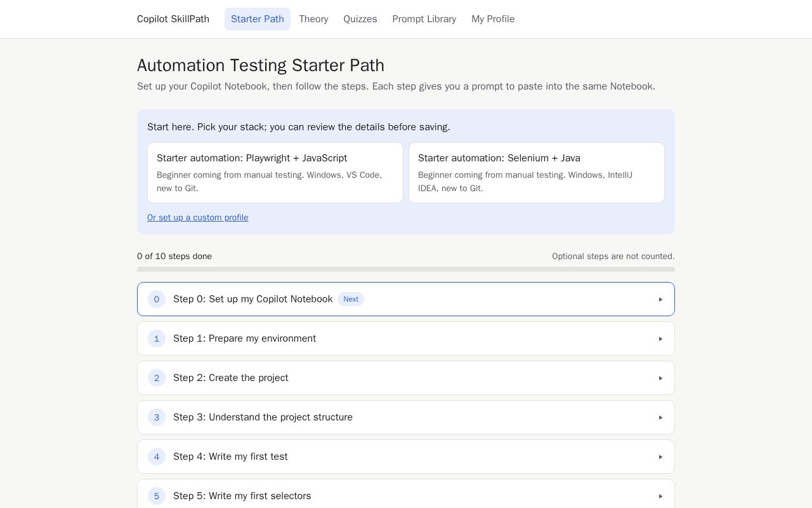Go to the Quizzes tab
The image size is (812, 508).
(x=360, y=19)
